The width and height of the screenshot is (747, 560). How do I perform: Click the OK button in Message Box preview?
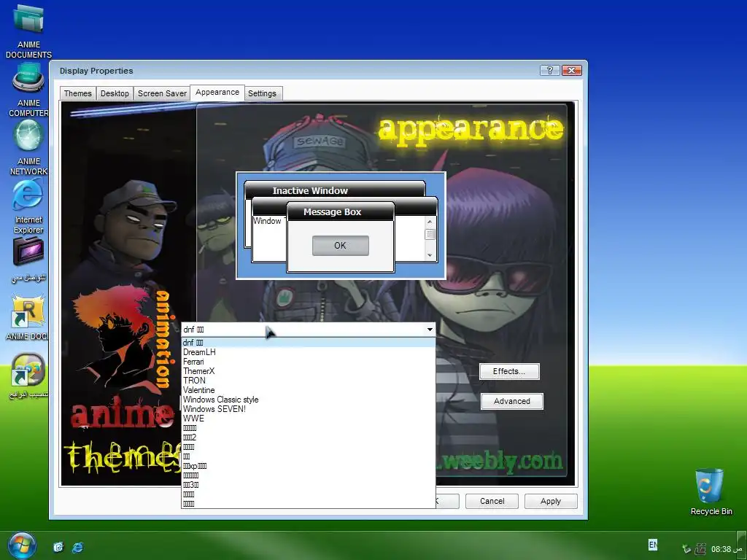[340, 246]
